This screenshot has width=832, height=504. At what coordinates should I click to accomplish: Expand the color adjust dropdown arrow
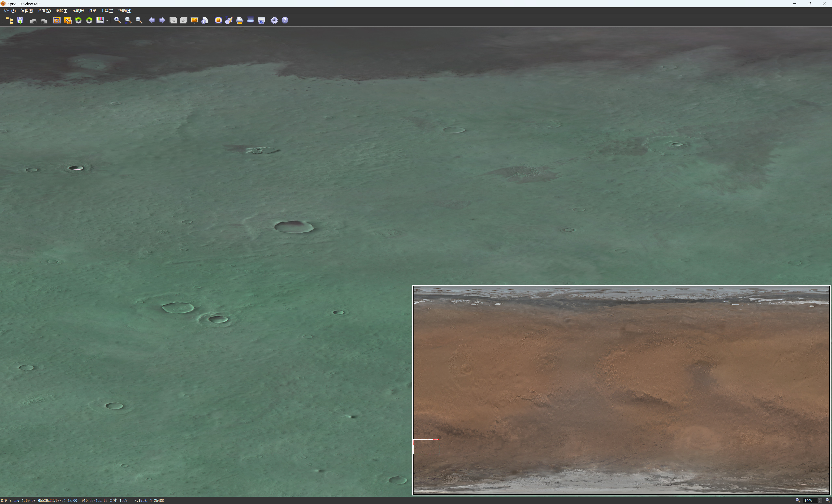[x=107, y=21]
